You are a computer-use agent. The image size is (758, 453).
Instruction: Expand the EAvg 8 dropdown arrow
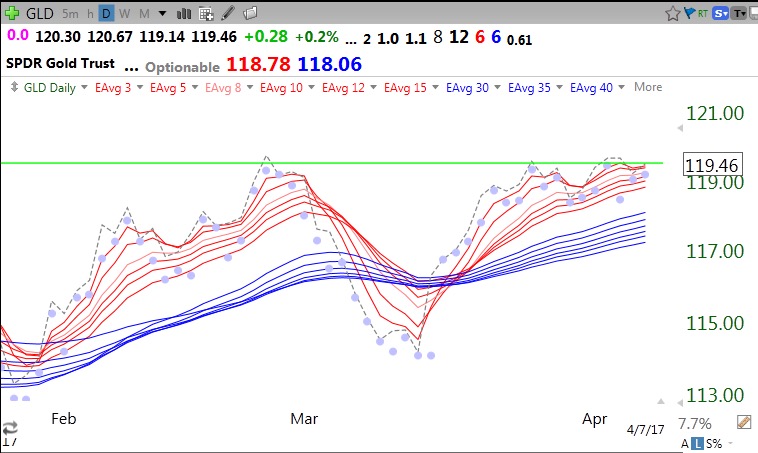point(250,88)
